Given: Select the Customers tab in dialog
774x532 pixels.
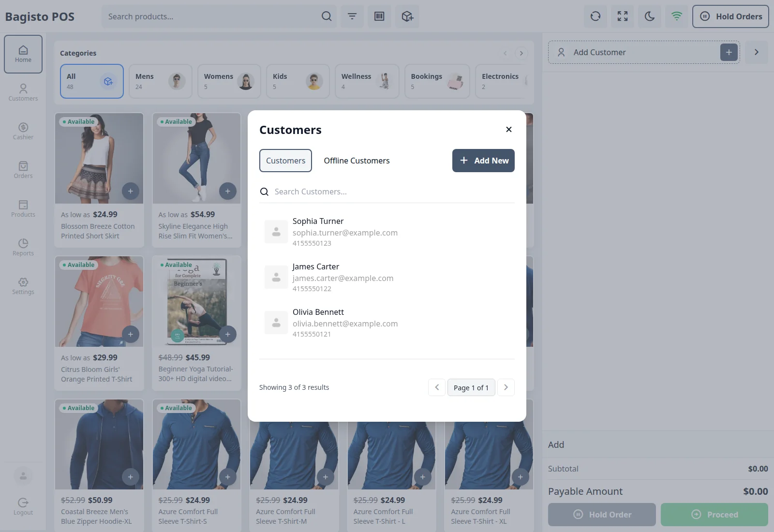Looking at the screenshot, I should (285, 161).
